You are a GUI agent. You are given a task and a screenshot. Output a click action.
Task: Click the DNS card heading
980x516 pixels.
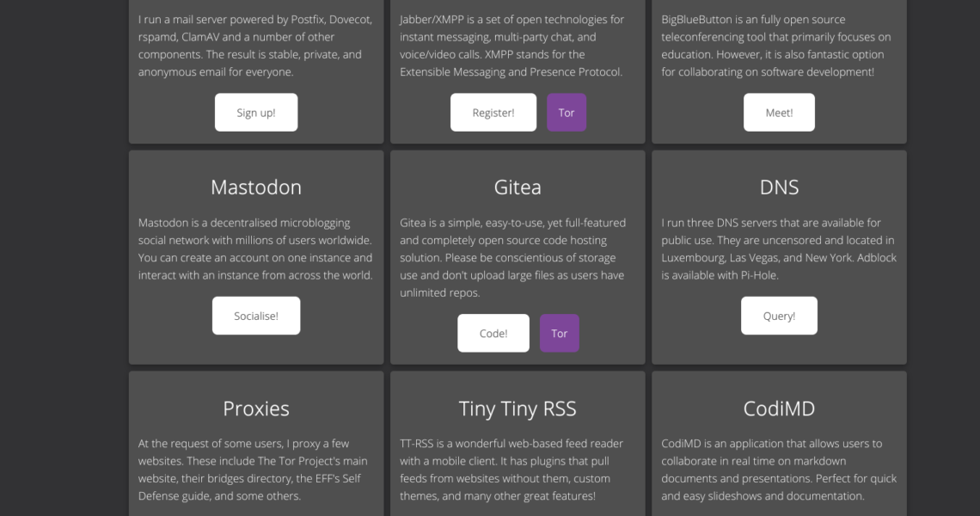[x=779, y=187]
